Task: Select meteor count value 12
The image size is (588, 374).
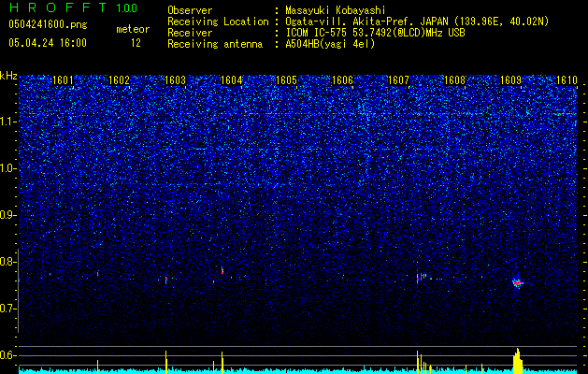Action: coord(136,43)
